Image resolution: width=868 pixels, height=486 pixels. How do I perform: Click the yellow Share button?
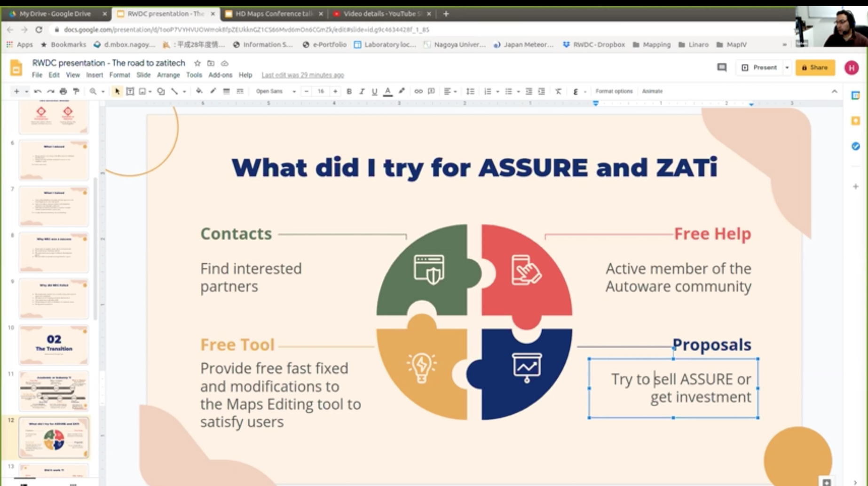[x=815, y=68]
